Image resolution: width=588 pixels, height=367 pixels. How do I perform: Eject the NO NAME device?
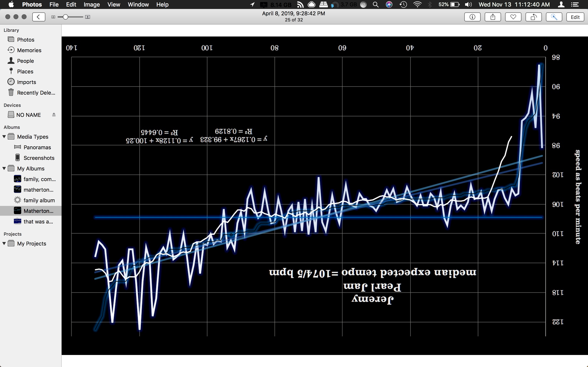(54, 115)
